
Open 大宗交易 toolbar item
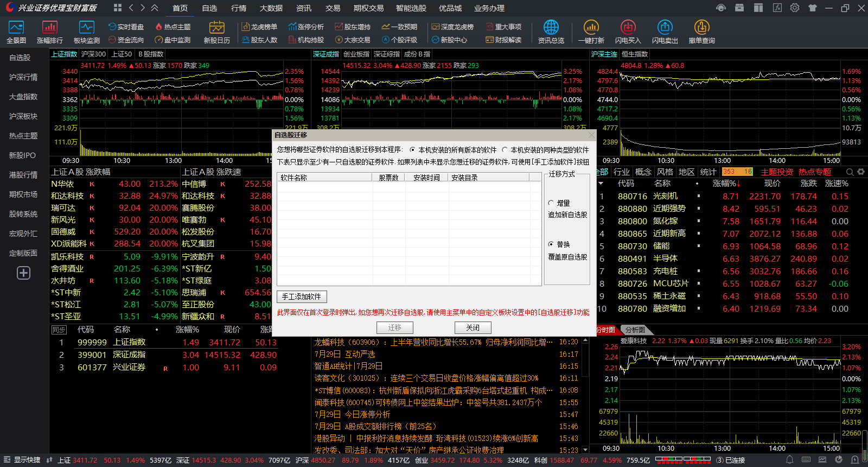(353, 40)
